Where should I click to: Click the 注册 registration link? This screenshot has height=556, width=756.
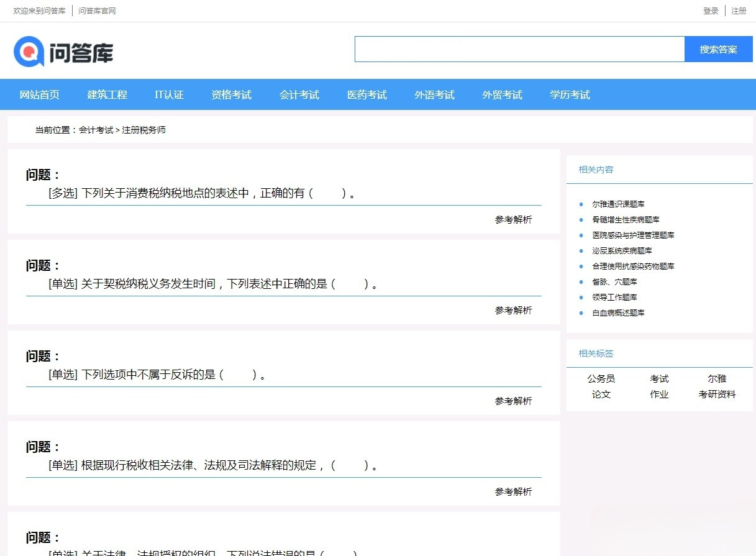[x=739, y=11]
